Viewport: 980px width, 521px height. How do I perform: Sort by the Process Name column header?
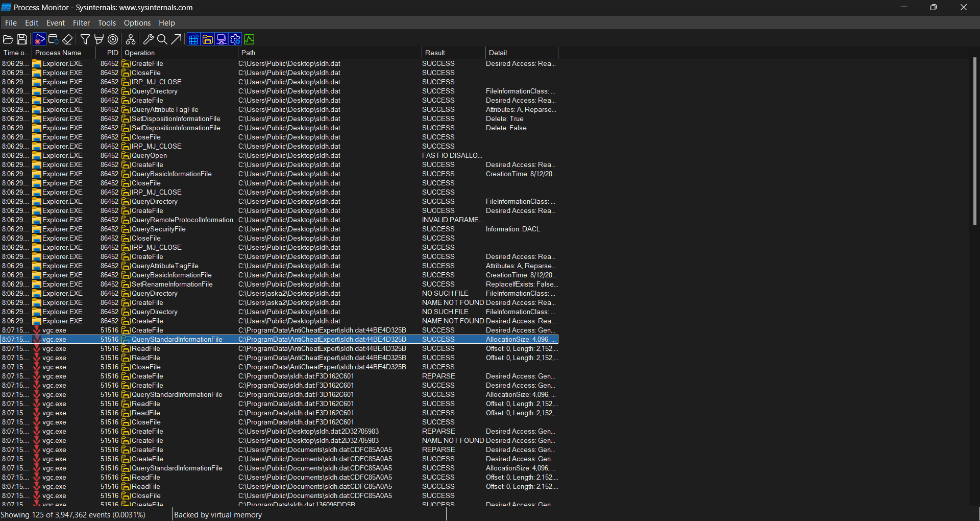click(x=64, y=53)
